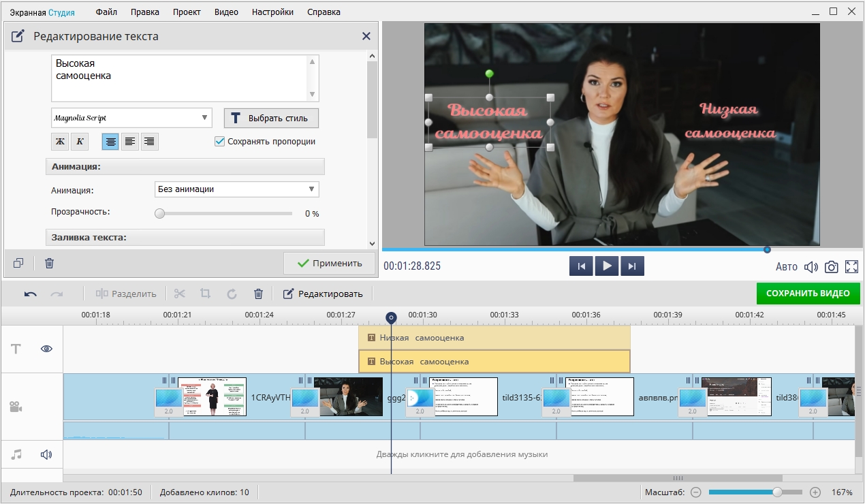Click the undo arrow in timeline toolbar
This screenshot has width=865, height=504.
31,294
